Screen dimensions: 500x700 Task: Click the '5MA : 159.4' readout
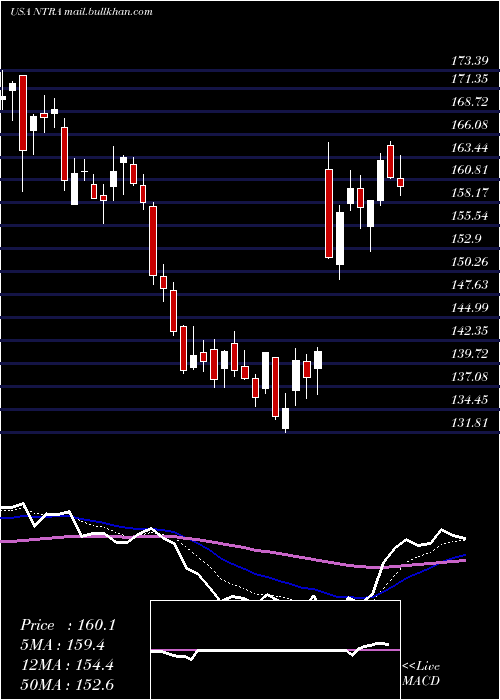64,645
